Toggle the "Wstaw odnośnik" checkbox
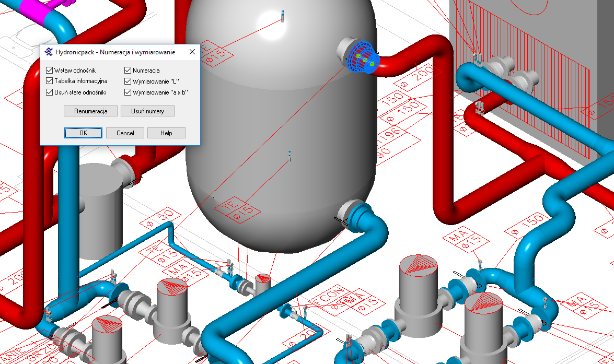The width and height of the screenshot is (614, 364). pos(50,70)
